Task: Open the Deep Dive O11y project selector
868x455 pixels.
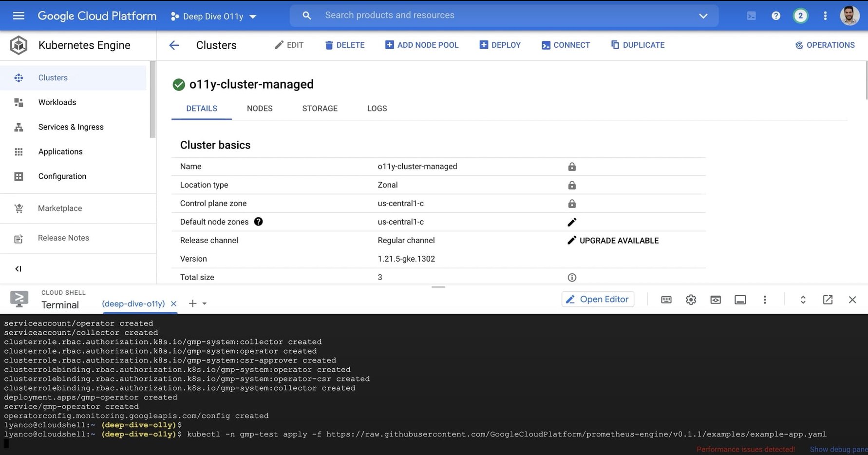Action: pos(213,16)
